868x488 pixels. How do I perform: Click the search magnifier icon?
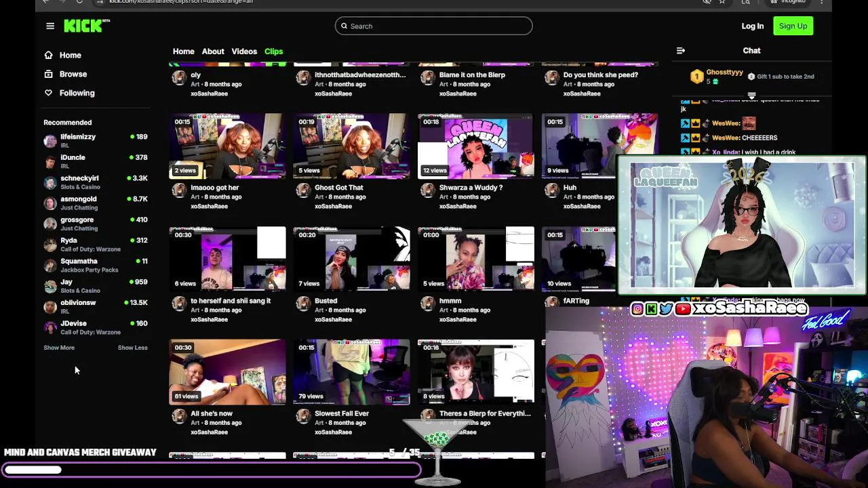[344, 26]
